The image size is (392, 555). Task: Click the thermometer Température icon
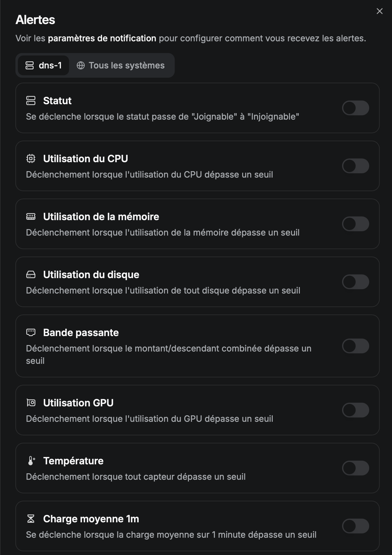tap(31, 461)
